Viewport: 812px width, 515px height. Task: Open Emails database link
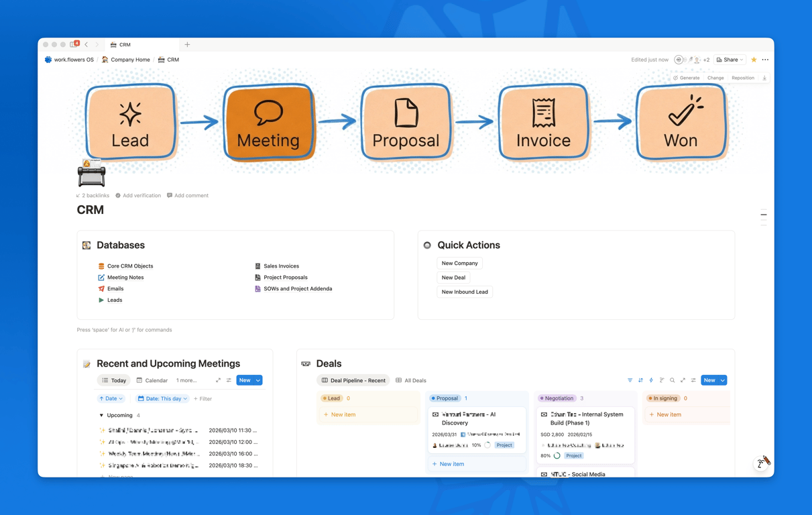111,288
